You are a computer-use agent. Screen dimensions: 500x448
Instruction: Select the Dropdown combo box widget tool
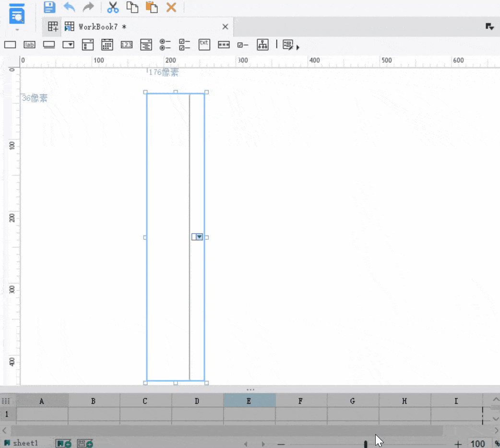pos(69,45)
